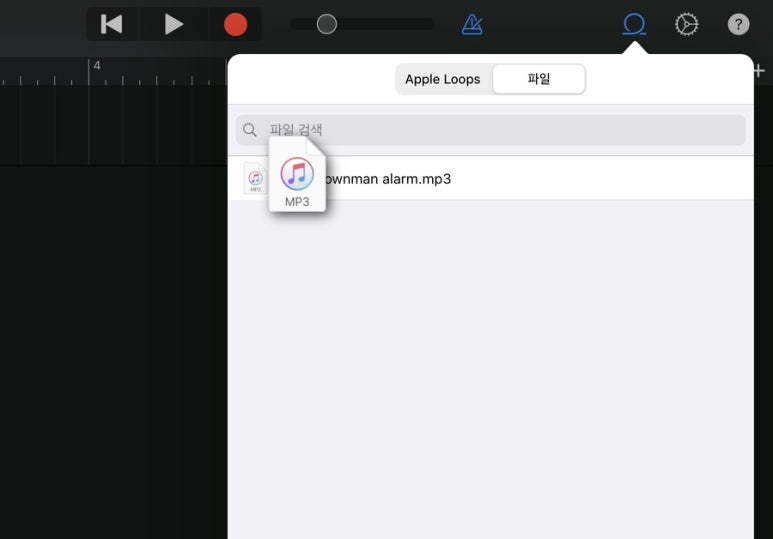Click bar 4 marker on the ruler

point(97,66)
